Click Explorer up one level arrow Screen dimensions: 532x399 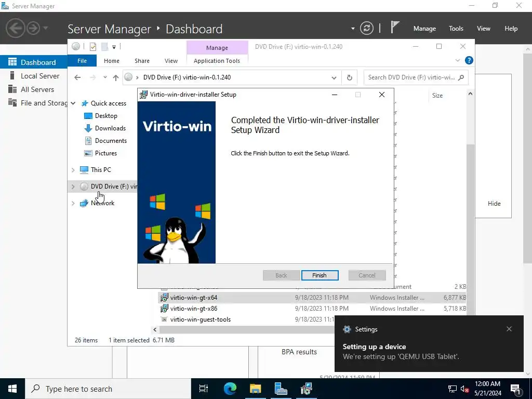(x=116, y=77)
